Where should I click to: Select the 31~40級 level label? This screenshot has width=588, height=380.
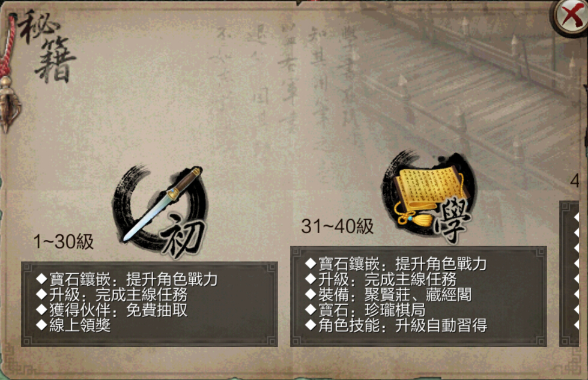click(x=338, y=226)
